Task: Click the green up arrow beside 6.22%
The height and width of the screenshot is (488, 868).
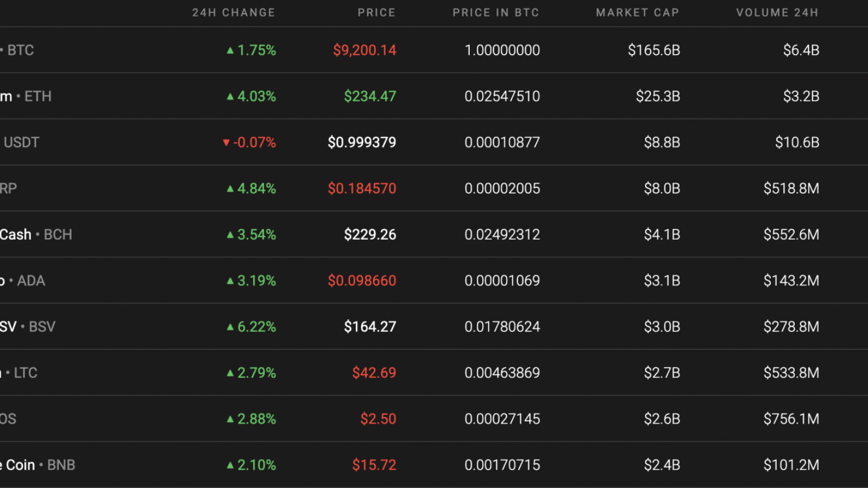Action: pos(230,327)
